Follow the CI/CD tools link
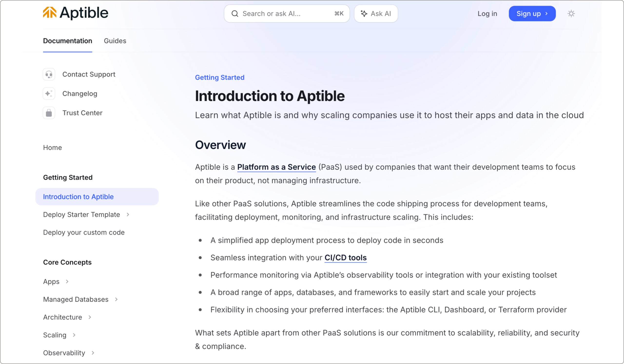Image resolution: width=624 pixels, height=364 pixels. [345, 258]
